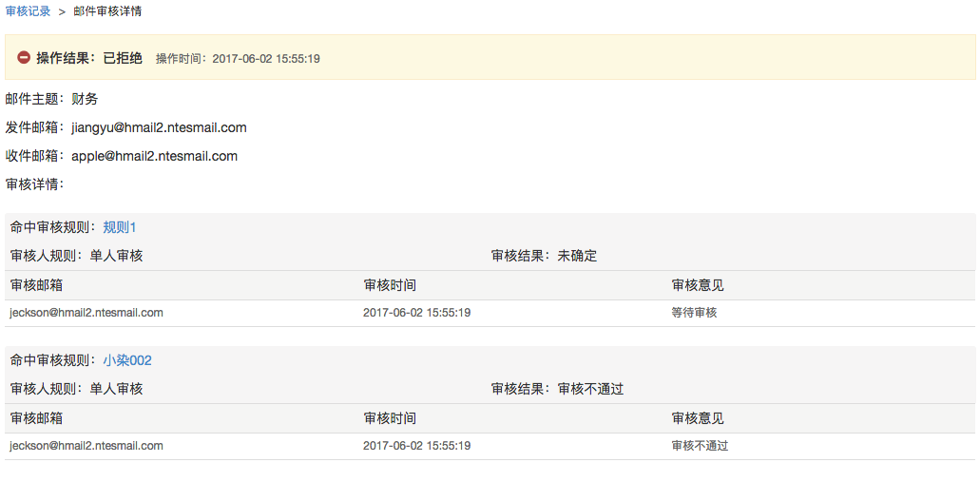
Task: Click 审核意见 column header in 小染002 table
Action: (x=698, y=418)
